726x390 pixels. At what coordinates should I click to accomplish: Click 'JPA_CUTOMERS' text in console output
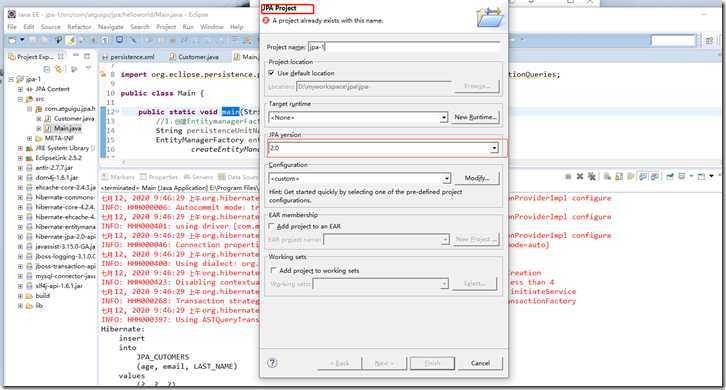[x=163, y=357]
